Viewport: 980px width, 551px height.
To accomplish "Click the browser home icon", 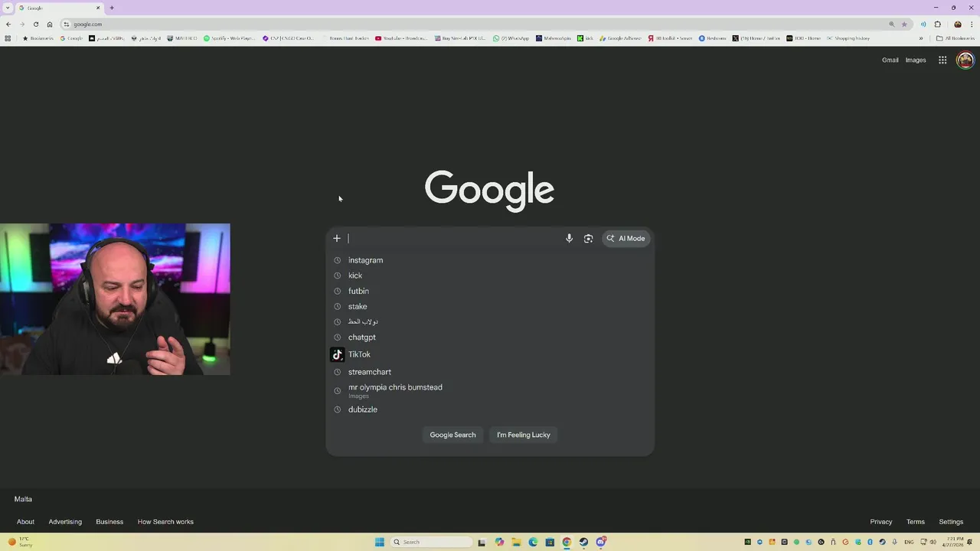I will pyautogui.click(x=50, y=24).
